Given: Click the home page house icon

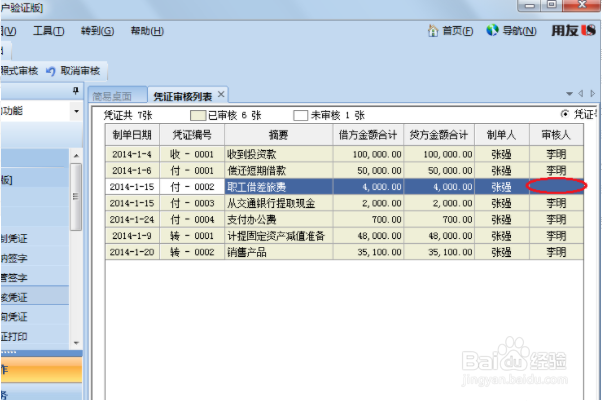Looking at the screenshot, I should (x=433, y=30).
